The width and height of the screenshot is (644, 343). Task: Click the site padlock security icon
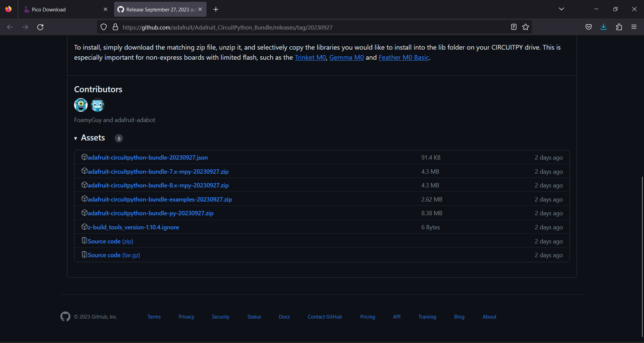coord(115,27)
